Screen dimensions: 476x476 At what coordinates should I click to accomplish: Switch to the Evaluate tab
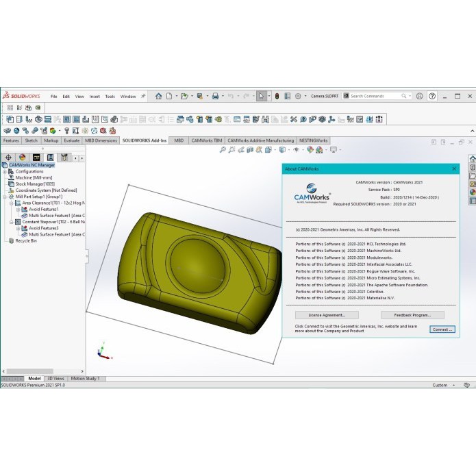tap(72, 140)
